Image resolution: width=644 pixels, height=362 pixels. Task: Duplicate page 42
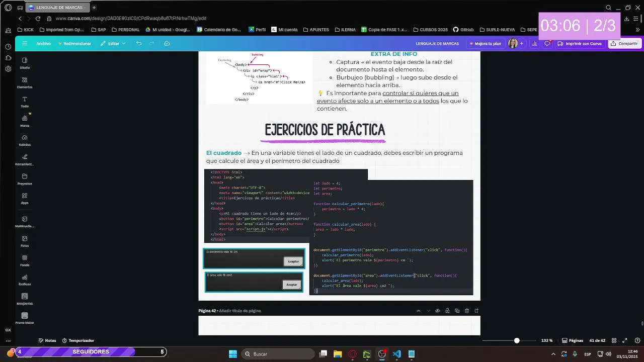pos(457,311)
